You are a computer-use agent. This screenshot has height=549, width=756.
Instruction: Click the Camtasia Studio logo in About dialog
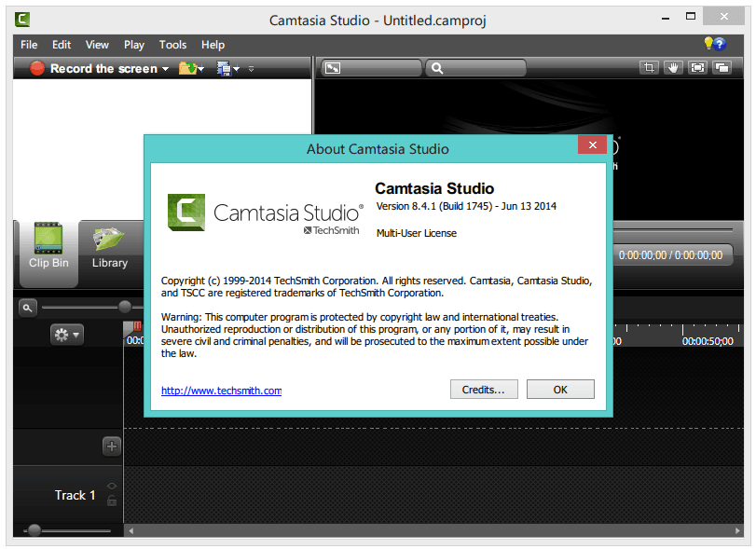265,213
